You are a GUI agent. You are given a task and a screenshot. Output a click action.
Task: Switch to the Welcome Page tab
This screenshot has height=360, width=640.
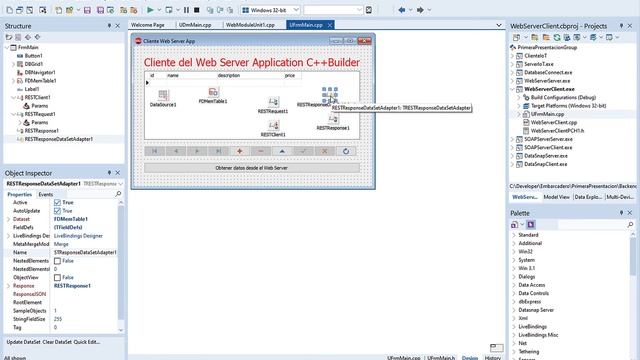(x=148, y=25)
